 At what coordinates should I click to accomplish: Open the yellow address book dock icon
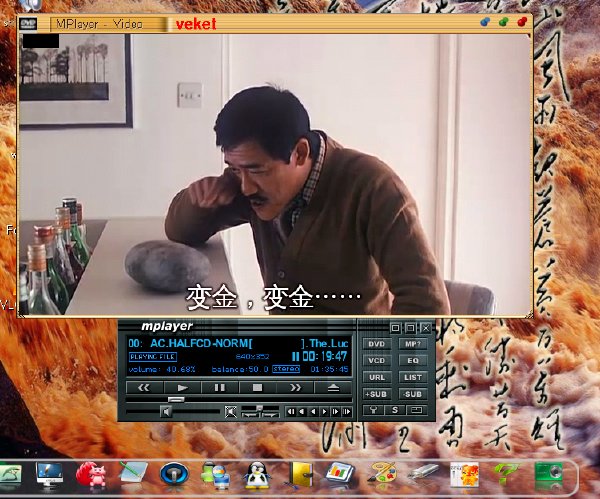pos(300,474)
